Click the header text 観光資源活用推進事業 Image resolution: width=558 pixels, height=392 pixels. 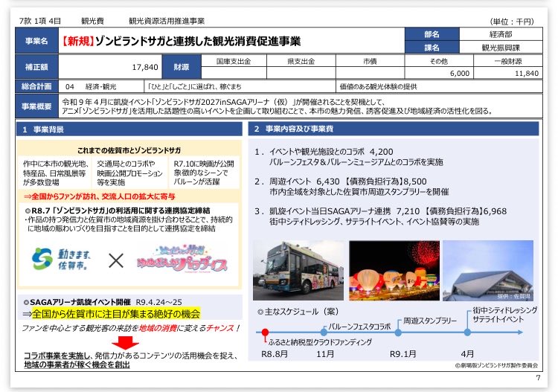(167, 21)
